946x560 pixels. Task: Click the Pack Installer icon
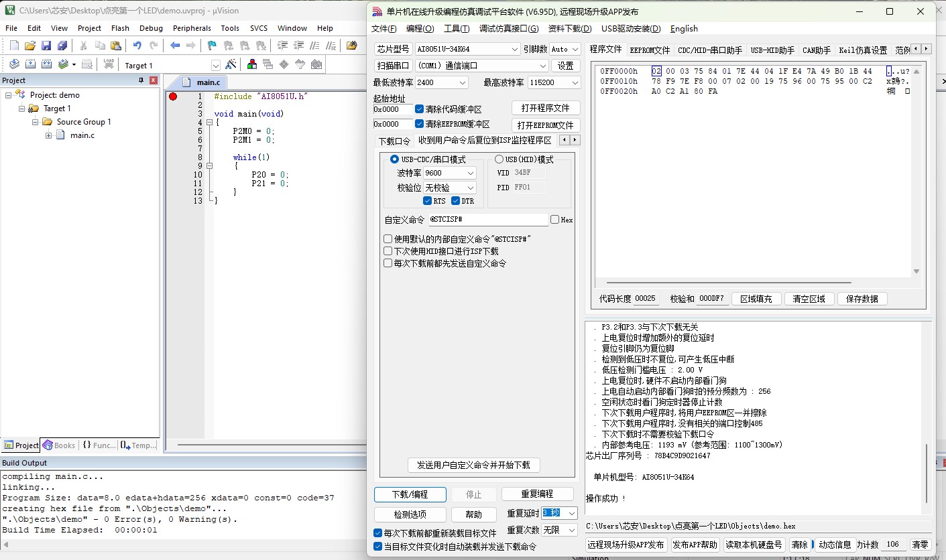click(316, 64)
